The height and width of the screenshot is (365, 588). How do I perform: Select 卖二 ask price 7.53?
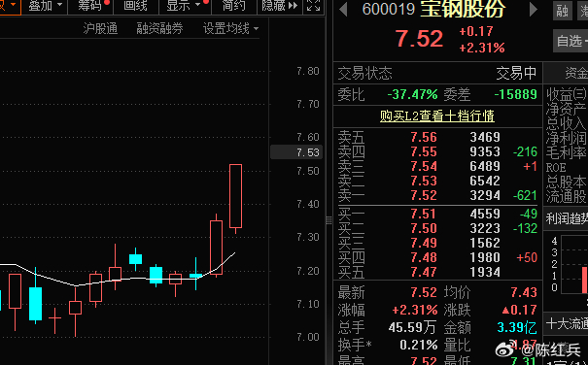tap(424, 181)
